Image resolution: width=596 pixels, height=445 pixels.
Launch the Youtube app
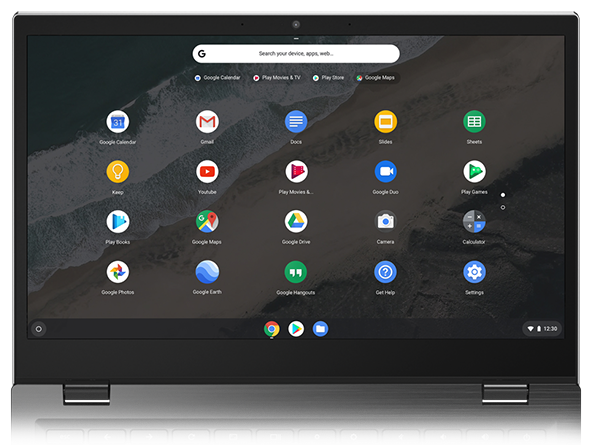[207, 172]
